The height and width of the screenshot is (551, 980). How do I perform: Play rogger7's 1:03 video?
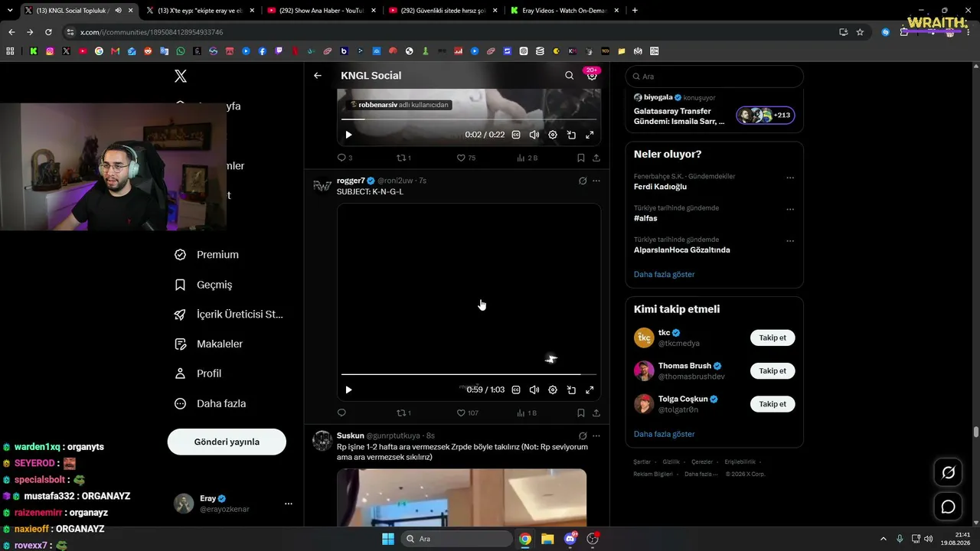[x=348, y=390]
